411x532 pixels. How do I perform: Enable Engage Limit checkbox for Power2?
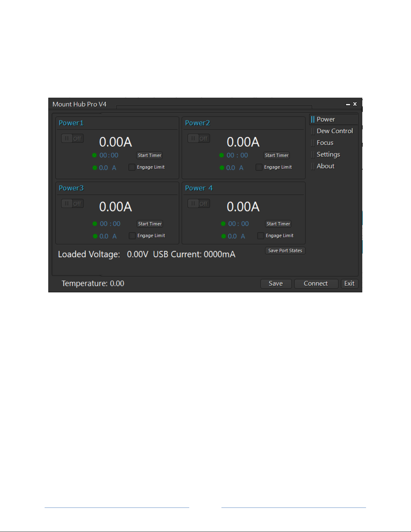[259, 167]
